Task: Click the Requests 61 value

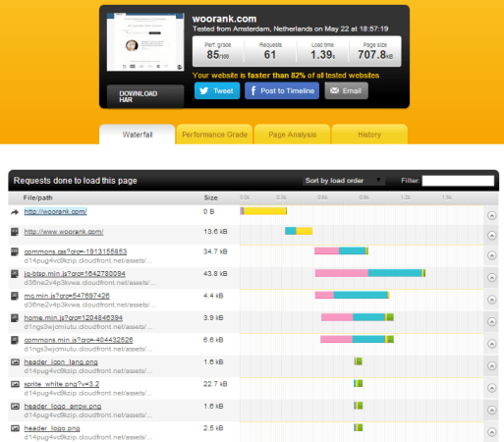Action: point(270,55)
